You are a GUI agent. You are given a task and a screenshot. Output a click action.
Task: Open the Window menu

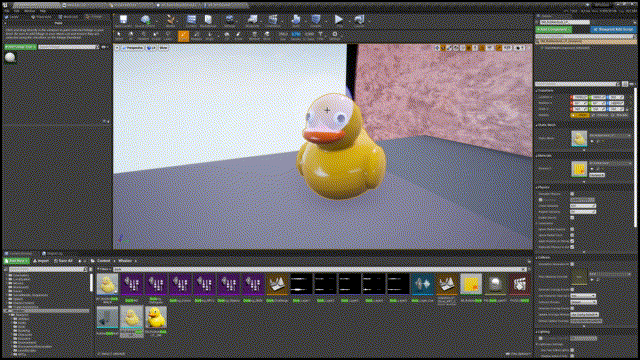[29, 11]
